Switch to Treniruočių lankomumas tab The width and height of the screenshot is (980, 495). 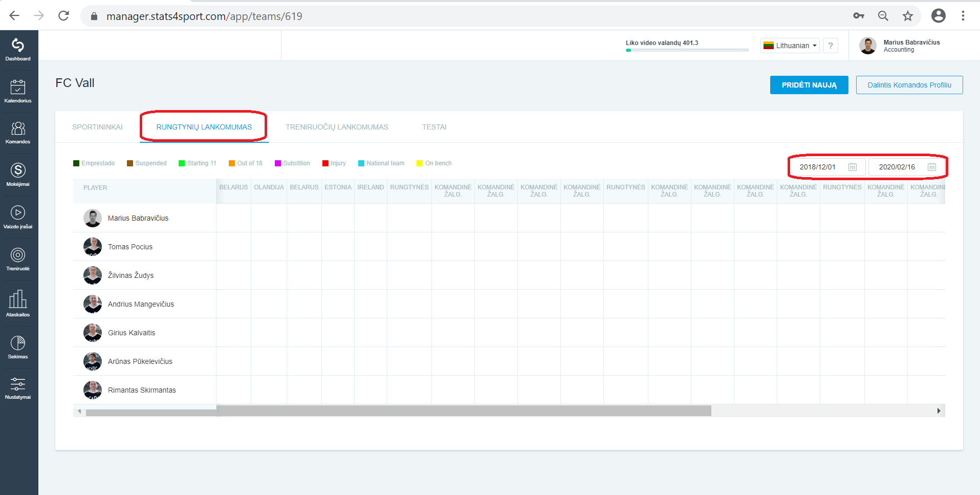pos(337,127)
